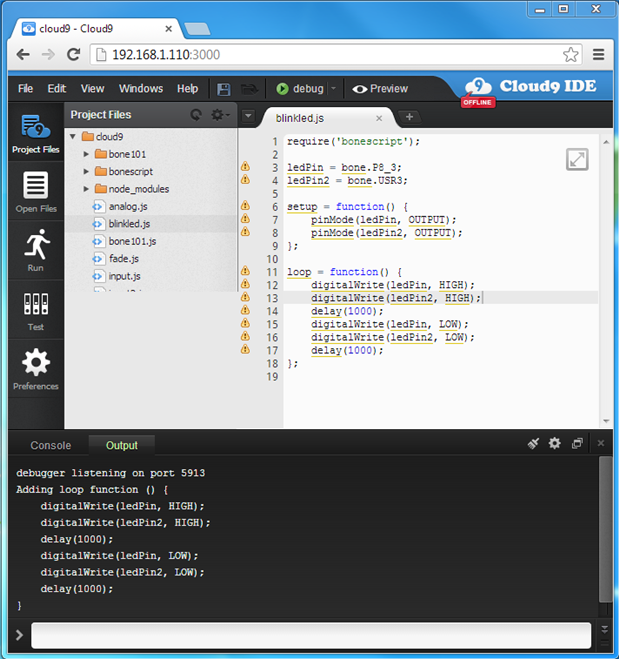Pop out the console panel
Viewport: 619px width, 659px height.
coord(577,443)
